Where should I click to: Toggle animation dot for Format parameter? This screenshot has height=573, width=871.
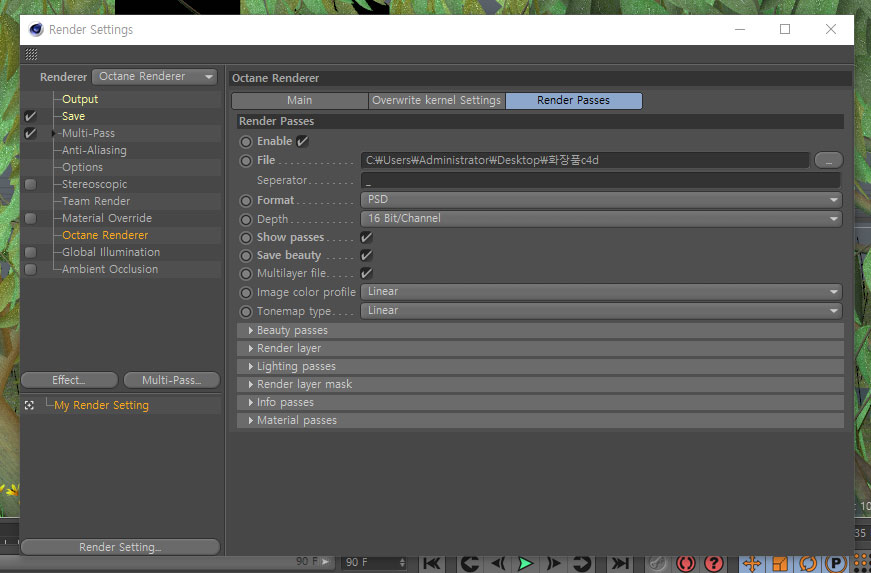tap(246, 200)
